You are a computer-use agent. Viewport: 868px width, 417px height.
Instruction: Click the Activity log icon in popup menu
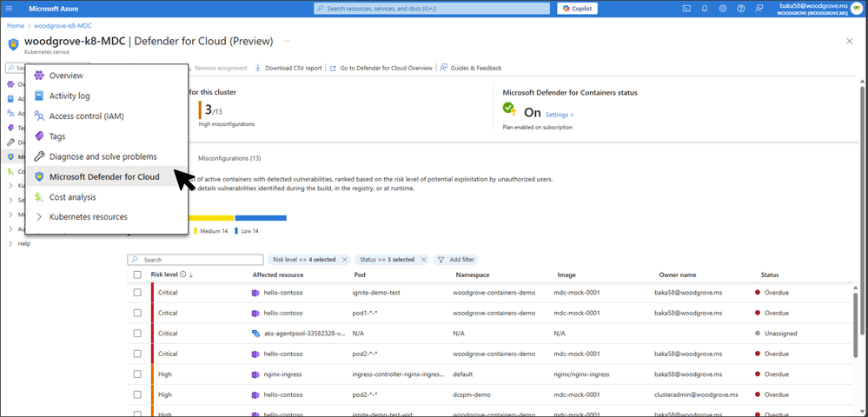[39, 96]
